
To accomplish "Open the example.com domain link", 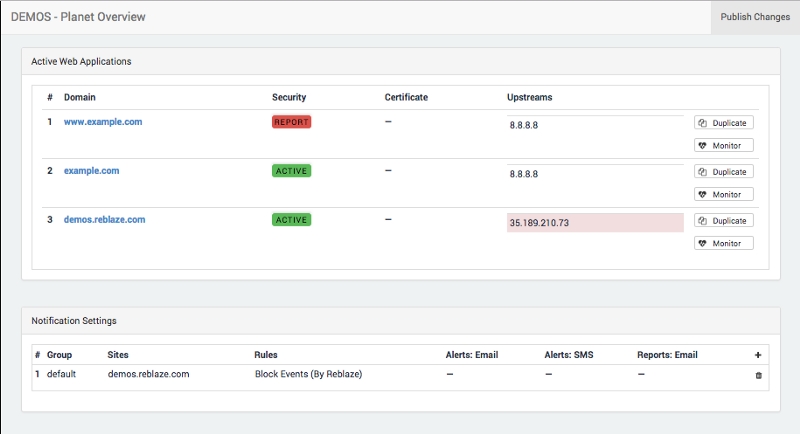I will pyautogui.click(x=91, y=171).
